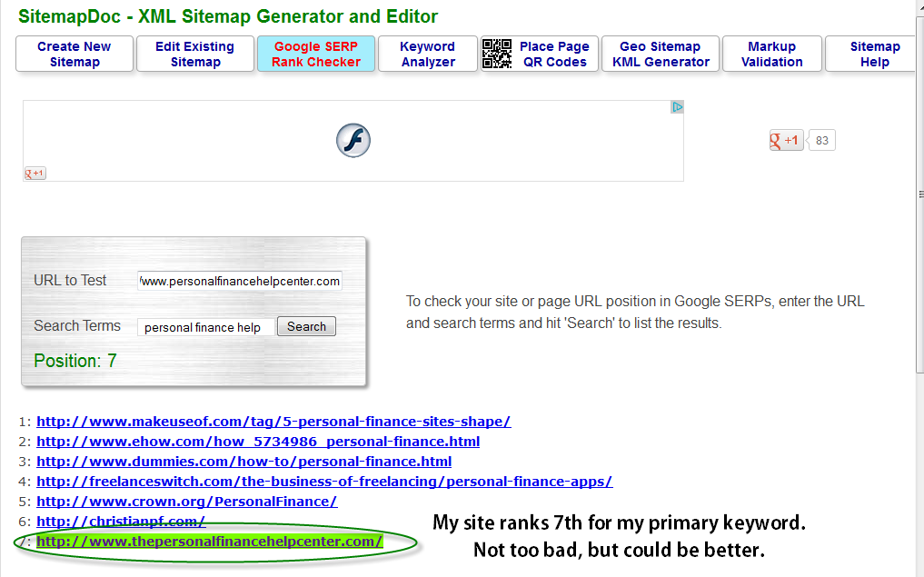
Task: Click the small g+1 button inside the ad box
Action: click(x=35, y=174)
